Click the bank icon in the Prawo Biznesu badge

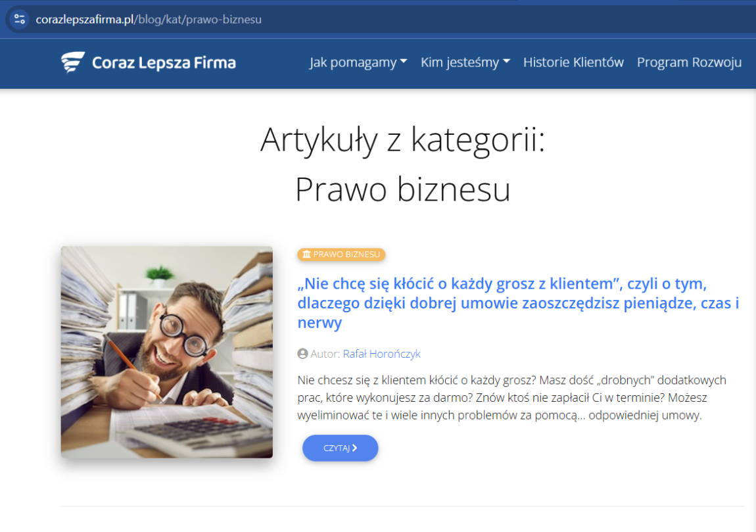pyautogui.click(x=306, y=254)
